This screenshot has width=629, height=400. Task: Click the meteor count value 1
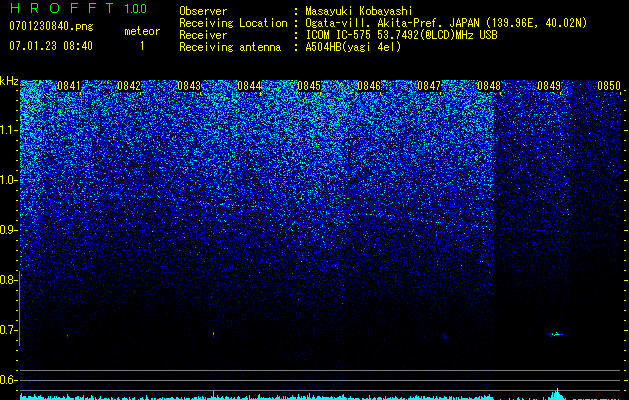(x=142, y=46)
